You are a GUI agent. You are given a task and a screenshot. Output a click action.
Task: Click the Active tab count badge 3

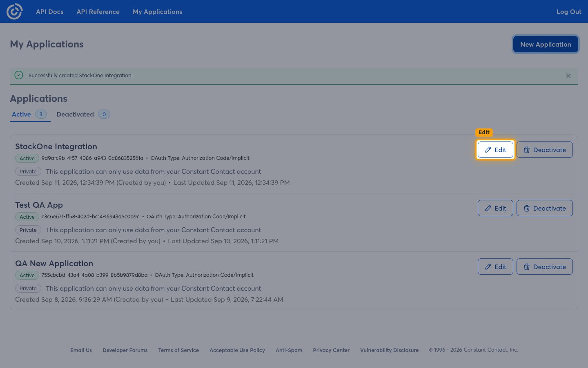tap(41, 114)
